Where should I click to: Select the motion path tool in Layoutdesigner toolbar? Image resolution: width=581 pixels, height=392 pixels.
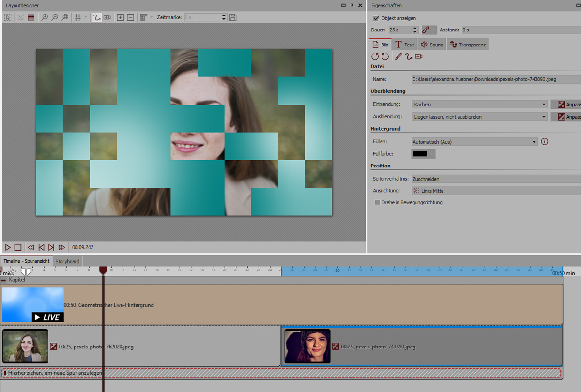(97, 17)
